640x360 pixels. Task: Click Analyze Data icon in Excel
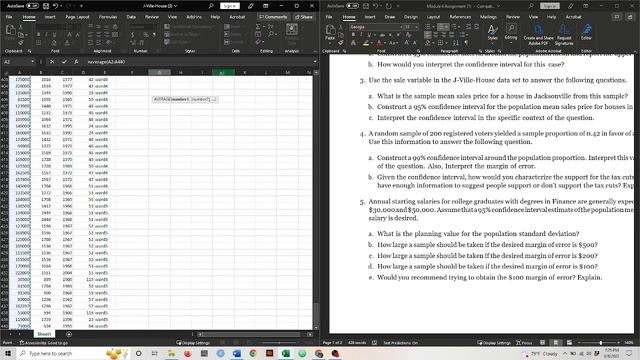tap(291, 30)
